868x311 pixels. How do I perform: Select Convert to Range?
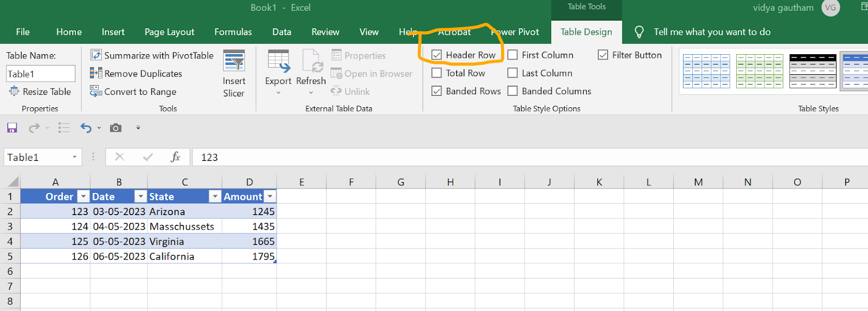133,92
